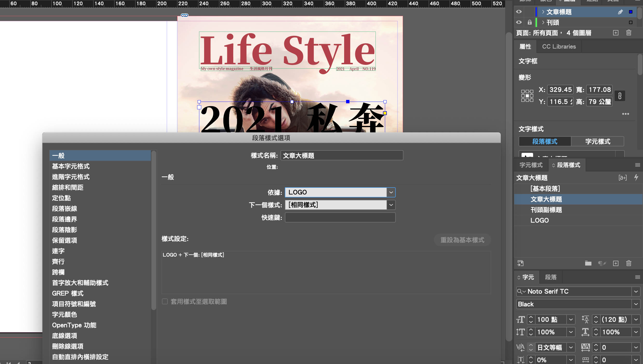Viewport: 643px width, 364px height.
Task: Click clear overrides [a+] icon
Action: pos(623,177)
